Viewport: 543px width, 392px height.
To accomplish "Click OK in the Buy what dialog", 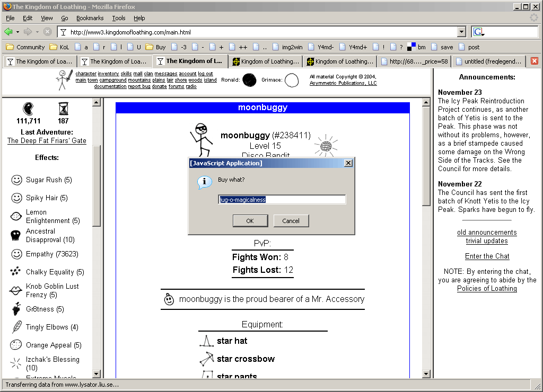I will 250,221.
